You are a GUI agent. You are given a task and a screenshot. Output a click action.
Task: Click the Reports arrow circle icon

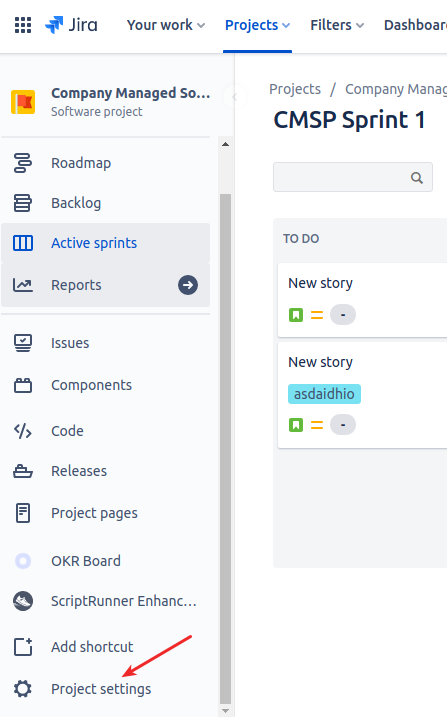pyautogui.click(x=188, y=285)
